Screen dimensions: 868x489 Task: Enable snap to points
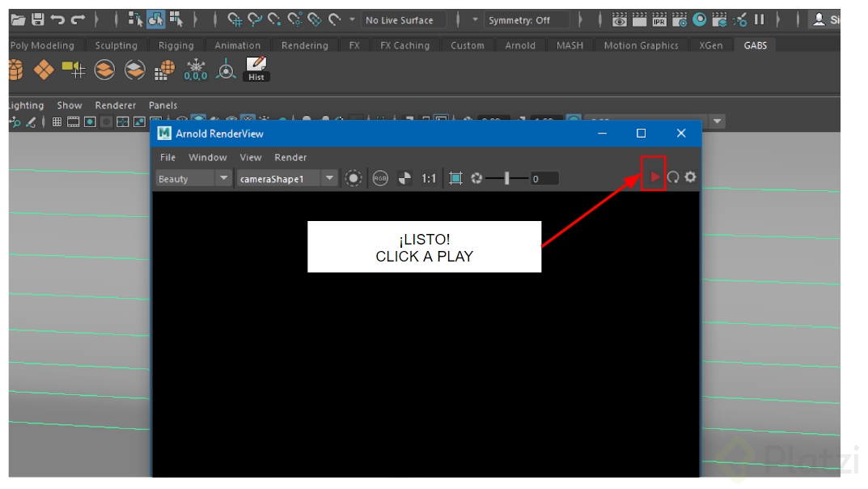click(274, 20)
